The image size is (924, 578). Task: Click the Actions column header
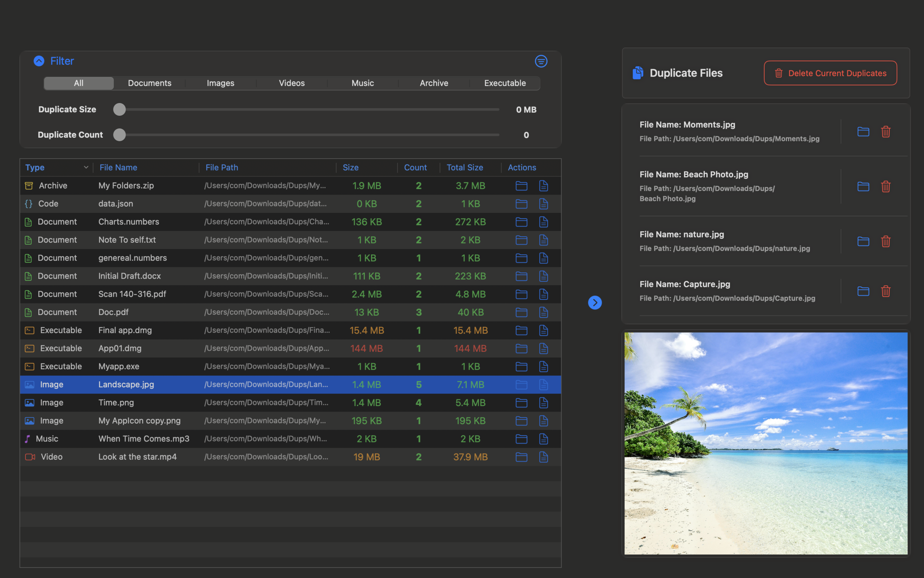pos(522,167)
